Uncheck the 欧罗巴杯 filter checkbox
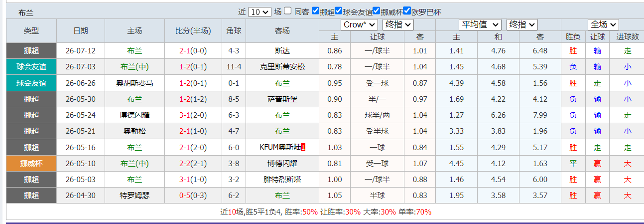644x224 pixels. 407,11
